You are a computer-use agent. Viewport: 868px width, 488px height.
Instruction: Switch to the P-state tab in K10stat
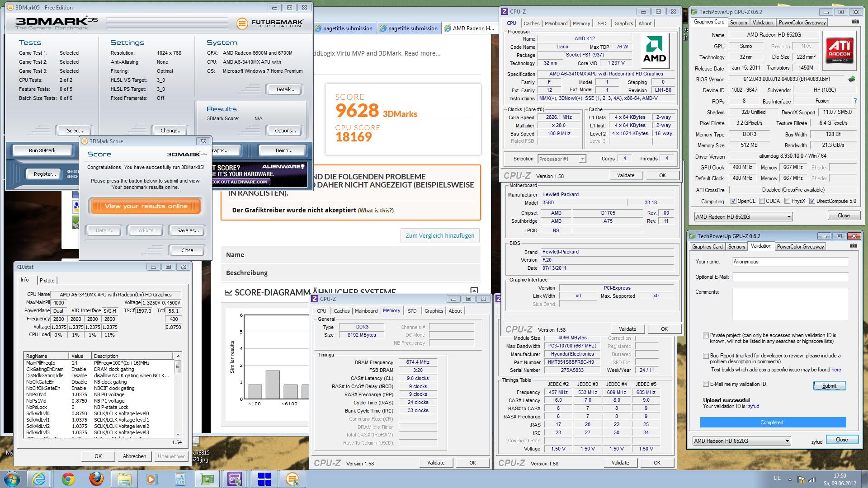coord(47,280)
